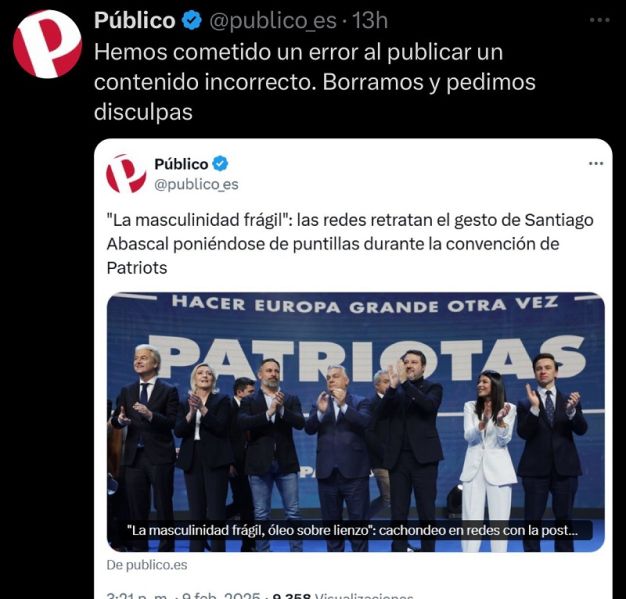Click the 'Hemos cometido un error' tweet text
Image resolution: width=626 pixels, height=599 pixels.
click(315, 82)
